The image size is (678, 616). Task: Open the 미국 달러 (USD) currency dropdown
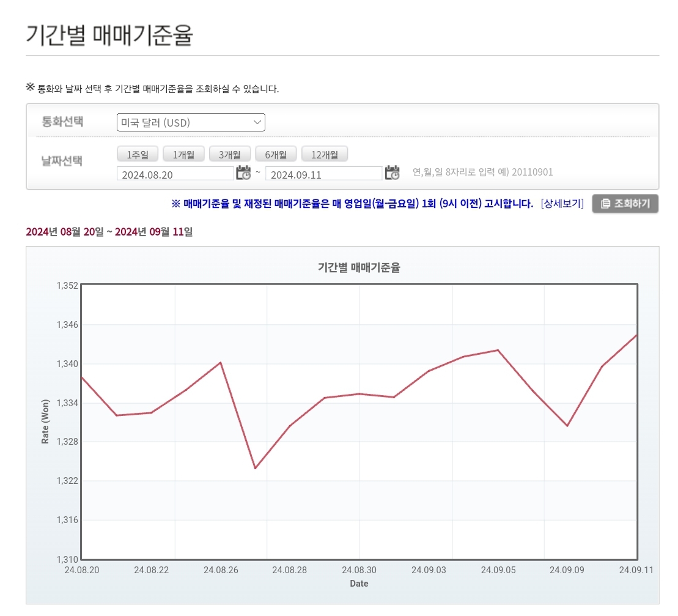191,122
